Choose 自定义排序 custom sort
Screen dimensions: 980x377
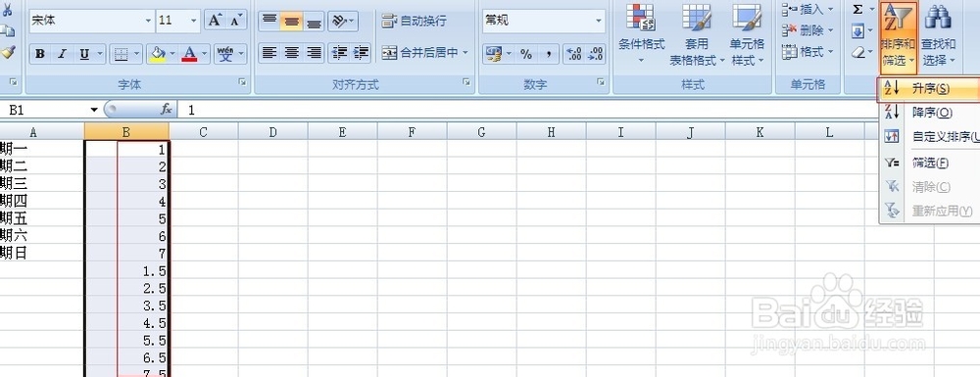click(930, 137)
